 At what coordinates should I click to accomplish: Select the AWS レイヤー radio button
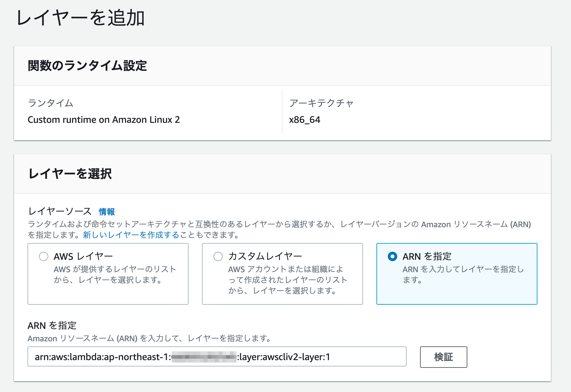43,256
